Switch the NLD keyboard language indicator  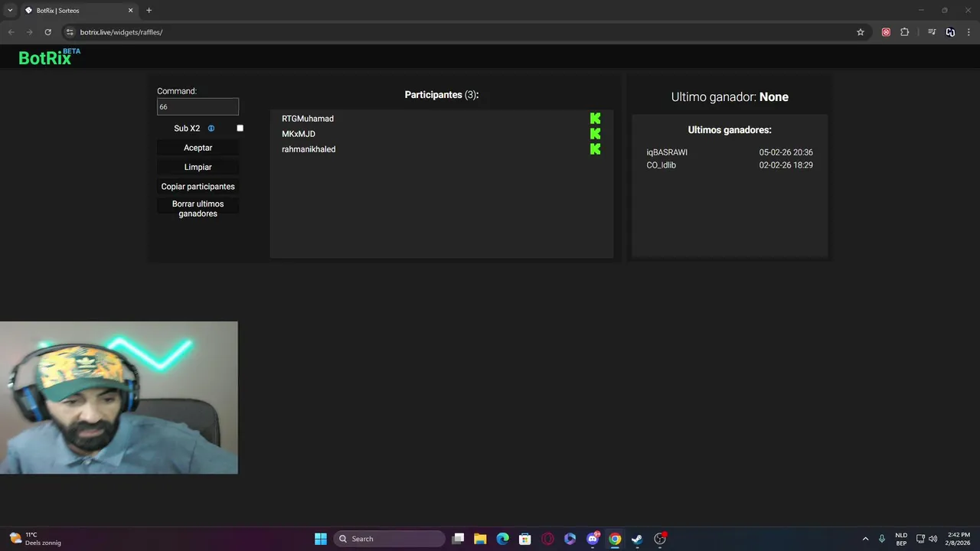901,539
